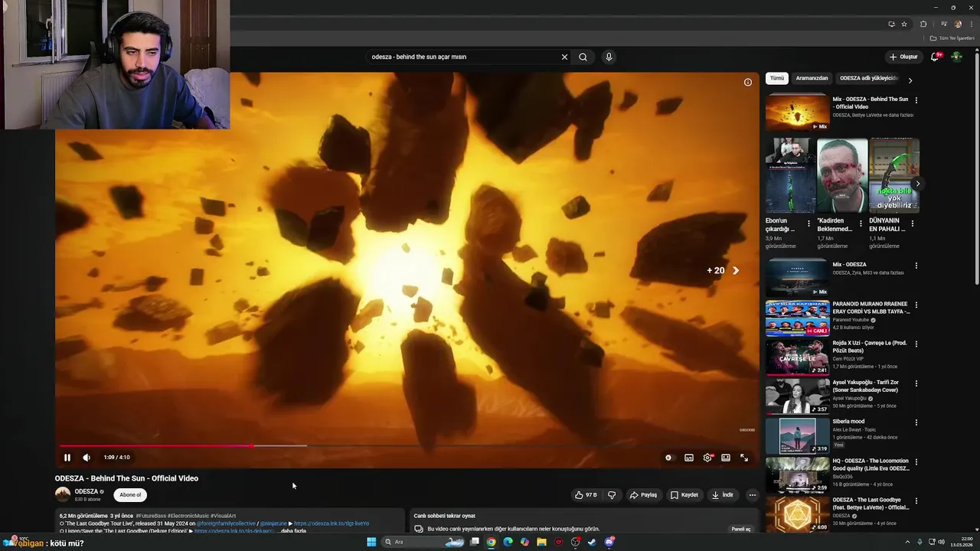Viewport: 980px width, 551px height.
Task: Open options for Mix - ODESZA playlist
Action: (916, 266)
